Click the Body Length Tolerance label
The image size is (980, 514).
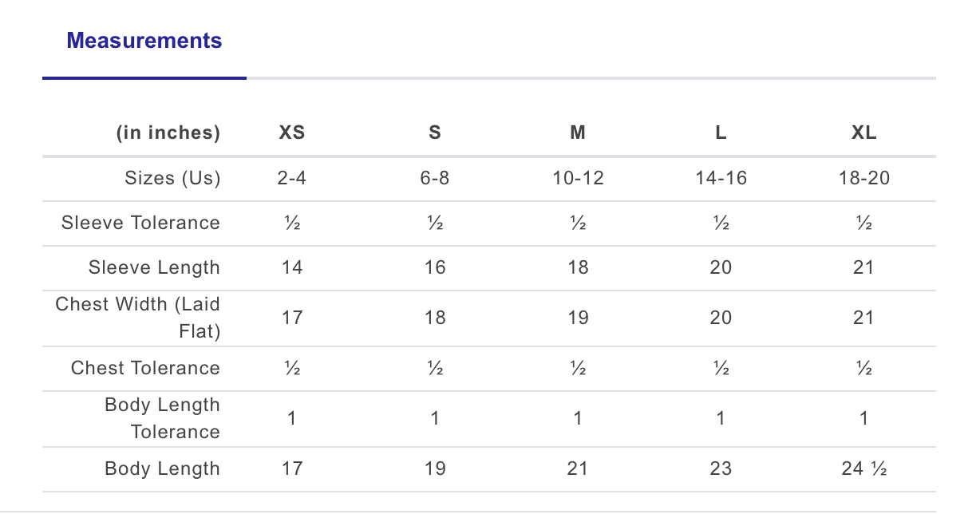coord(163,418)
